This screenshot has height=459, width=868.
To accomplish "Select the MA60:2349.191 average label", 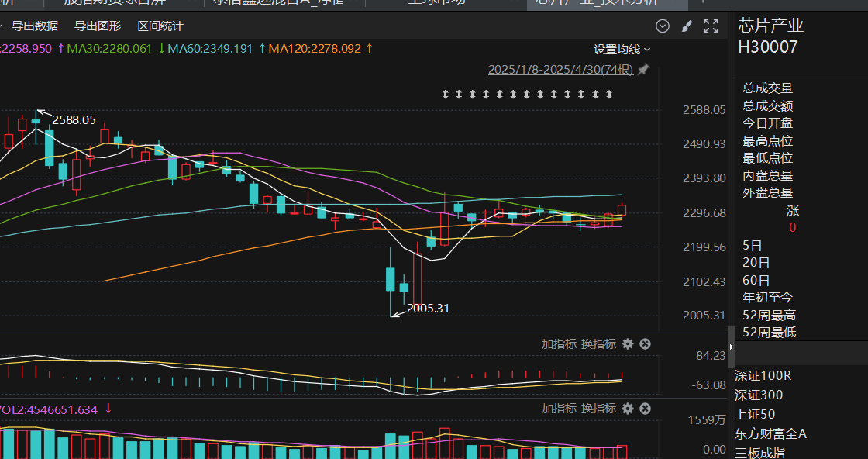I will point(210,49).
